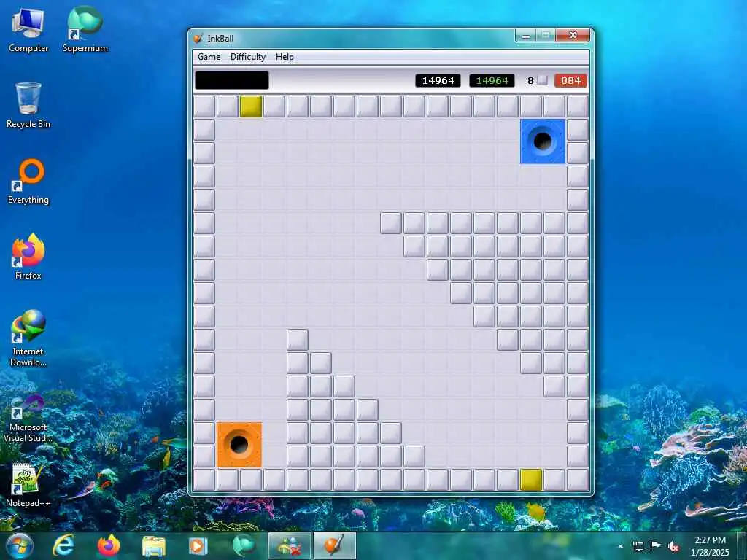Open Windows Explorer from the taskbar

(x=153, y=545)
